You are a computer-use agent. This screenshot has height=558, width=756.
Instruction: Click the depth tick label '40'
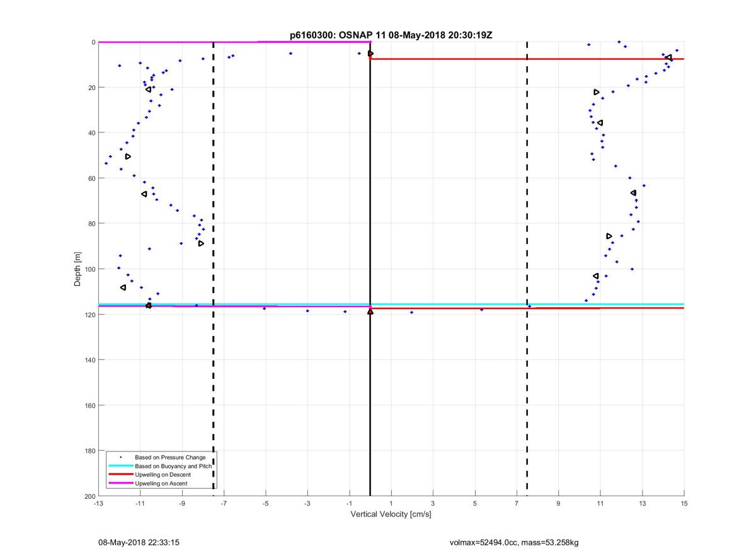91,133
